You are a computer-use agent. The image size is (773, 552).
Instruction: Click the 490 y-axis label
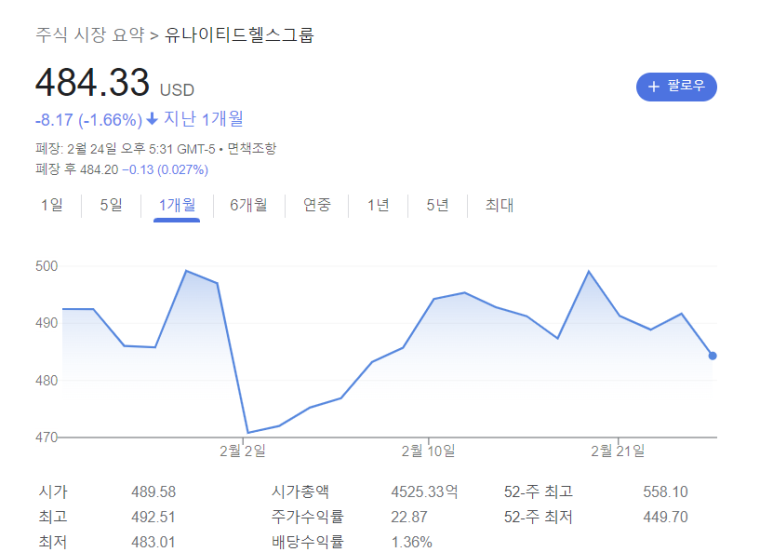[47, 323]
